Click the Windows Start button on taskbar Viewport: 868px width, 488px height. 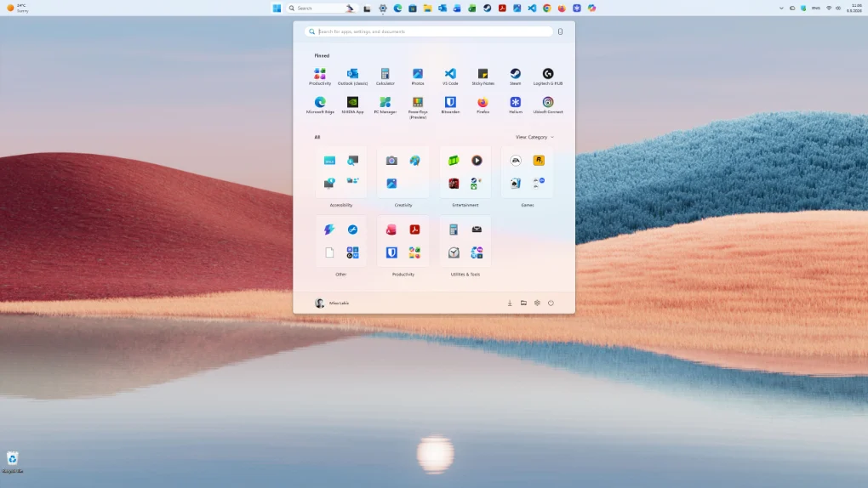coord(277,9)
